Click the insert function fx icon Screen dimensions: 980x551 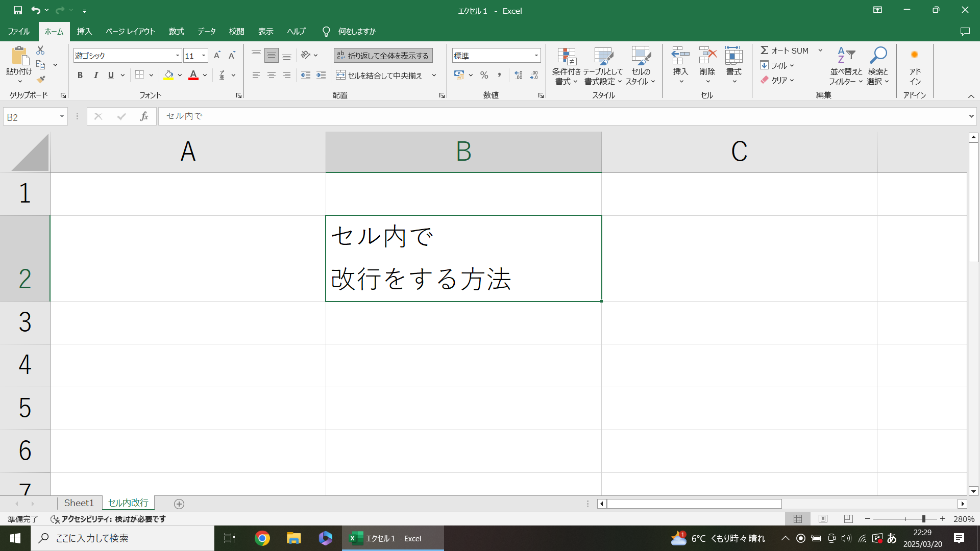(x=144, y=116)
